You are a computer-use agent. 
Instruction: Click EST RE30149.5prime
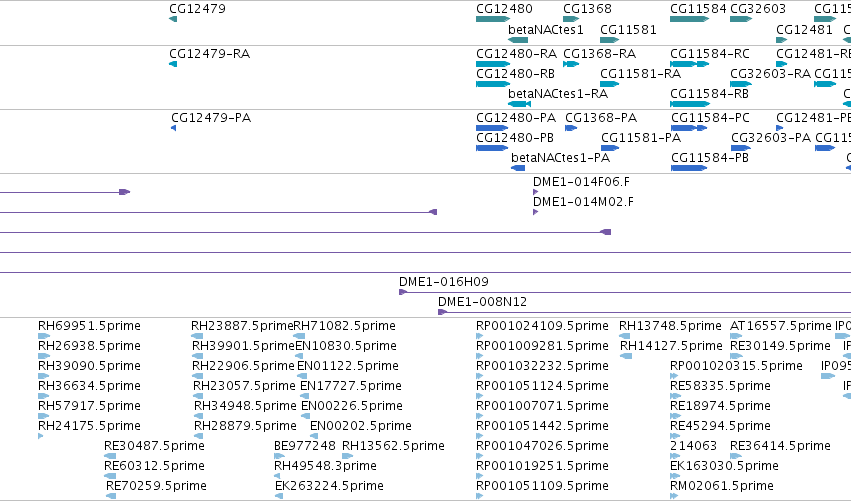(781, 346)
